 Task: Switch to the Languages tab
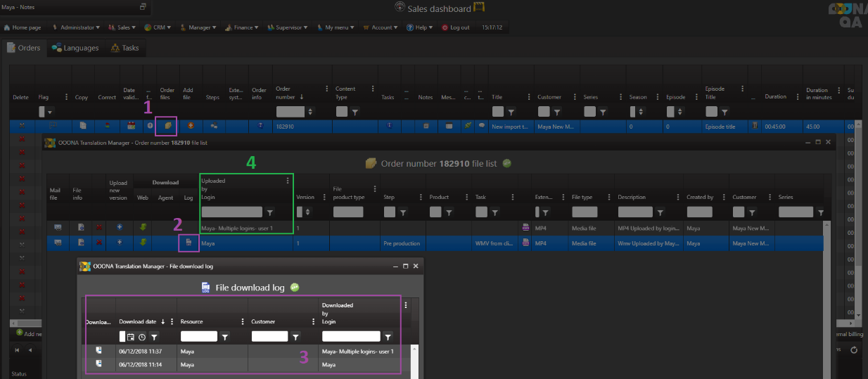click(x=75, y=49)
